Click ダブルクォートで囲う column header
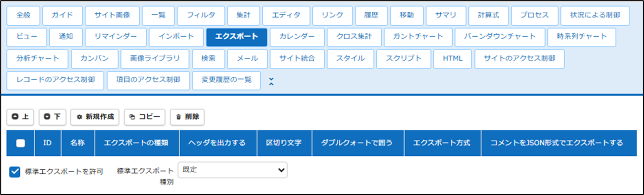The height and width of the screenshot is (195, 644). click(x=357, y=143)
